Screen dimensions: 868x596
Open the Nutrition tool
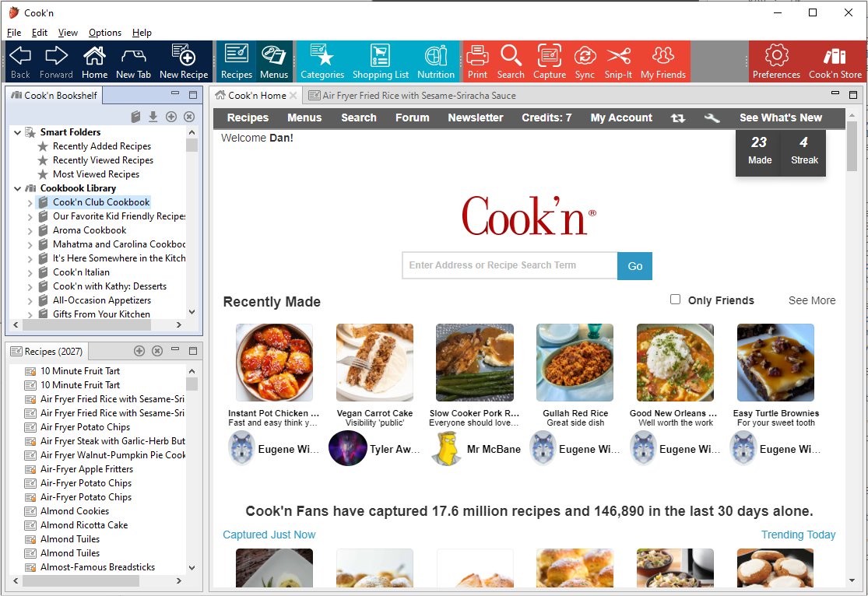436,61
